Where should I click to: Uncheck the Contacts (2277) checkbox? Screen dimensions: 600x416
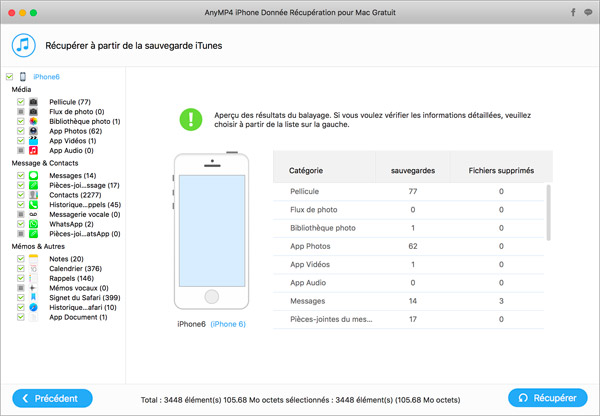pyautogui.click(x=21, y=195)
